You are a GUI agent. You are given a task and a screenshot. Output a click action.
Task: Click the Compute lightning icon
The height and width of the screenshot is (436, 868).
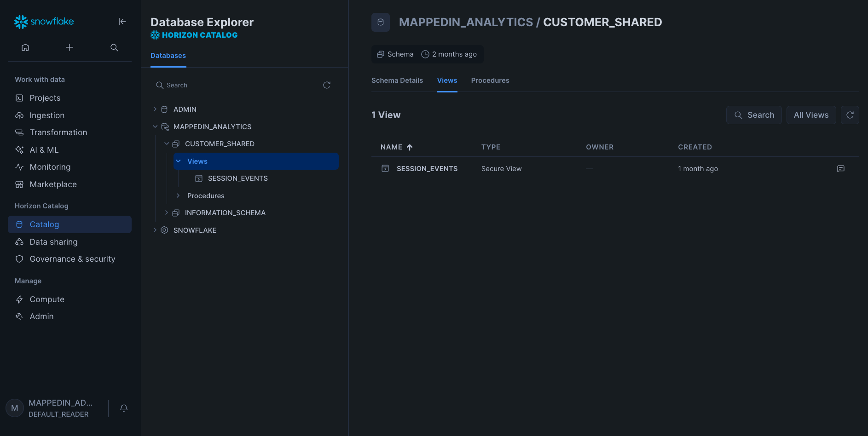(x=19, y=299)
